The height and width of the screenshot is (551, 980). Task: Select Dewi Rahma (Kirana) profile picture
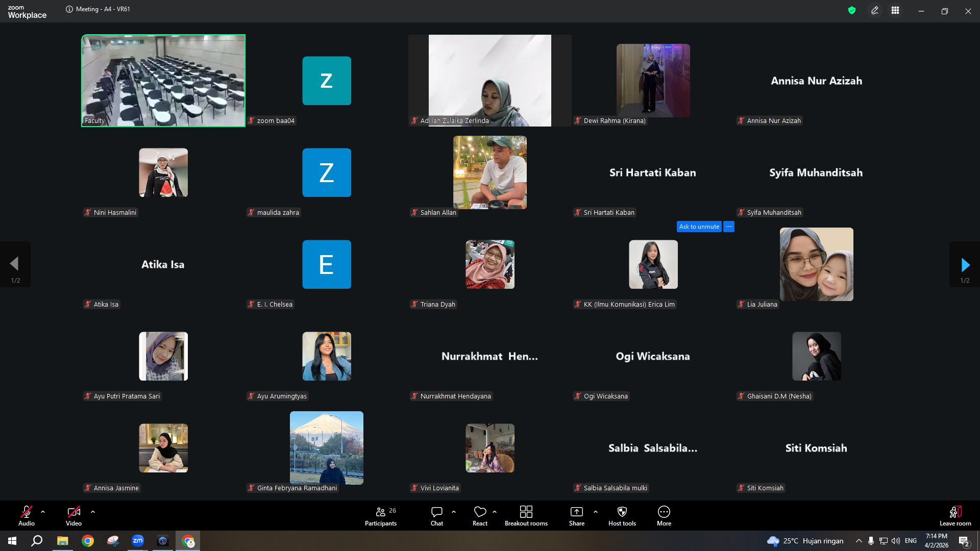(x=653, y=81)
